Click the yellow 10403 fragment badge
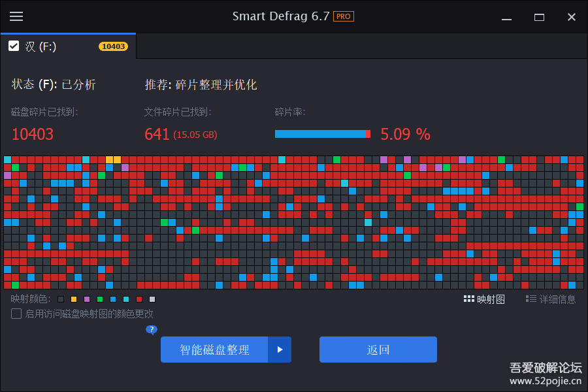This screenshot has width=588, height=392. click(113, 46)
